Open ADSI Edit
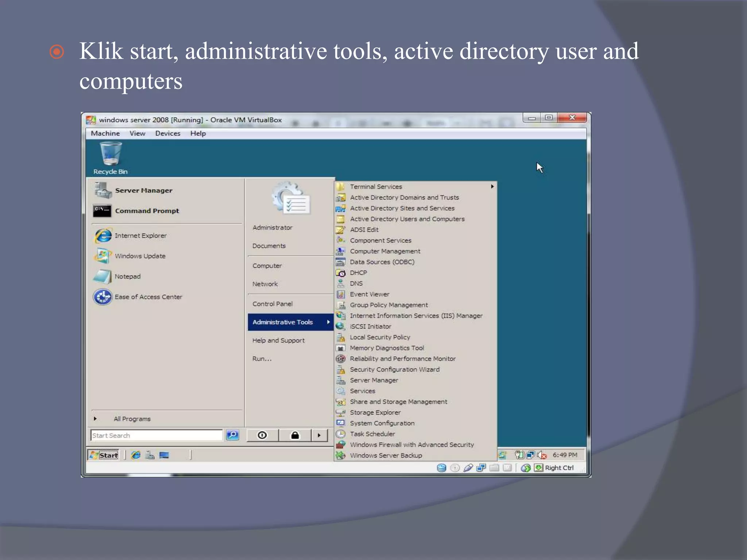747x560 pixels. 415,230
